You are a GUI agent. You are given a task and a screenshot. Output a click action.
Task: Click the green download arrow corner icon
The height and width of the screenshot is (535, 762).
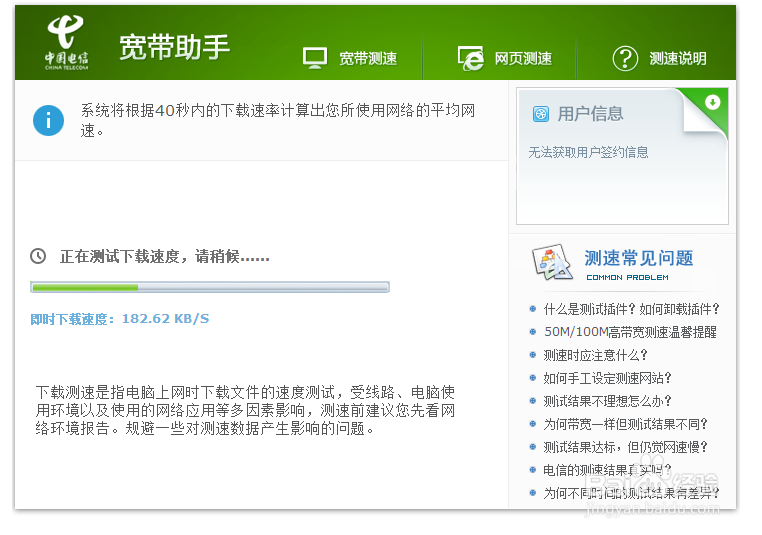pyautogui.click(x=712, y=102)
